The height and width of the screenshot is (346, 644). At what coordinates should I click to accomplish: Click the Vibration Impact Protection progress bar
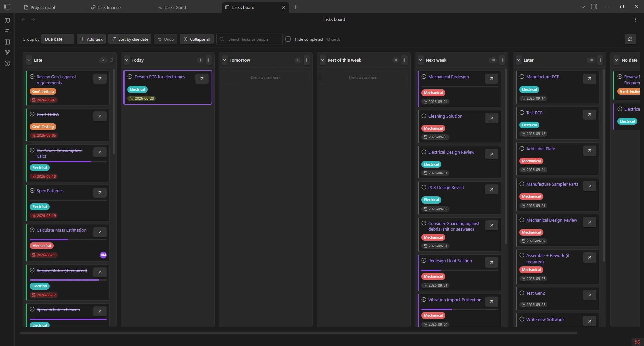coord(460,309)
